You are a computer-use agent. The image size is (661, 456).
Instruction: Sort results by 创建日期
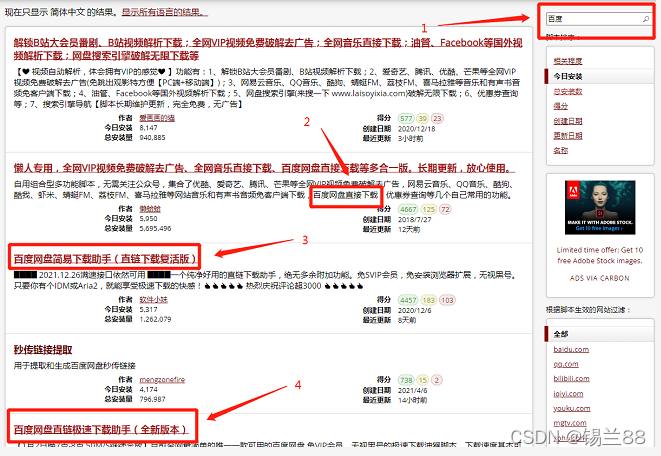point(567,121)
